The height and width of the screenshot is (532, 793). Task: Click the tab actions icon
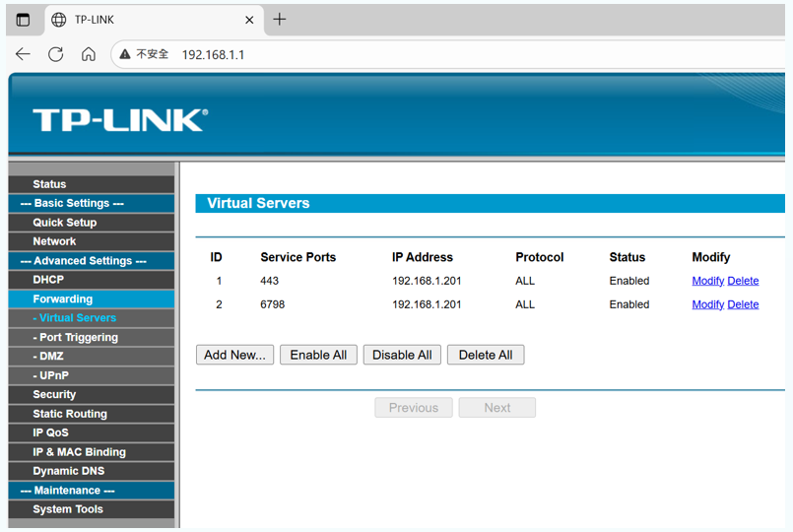coord(23,20)
